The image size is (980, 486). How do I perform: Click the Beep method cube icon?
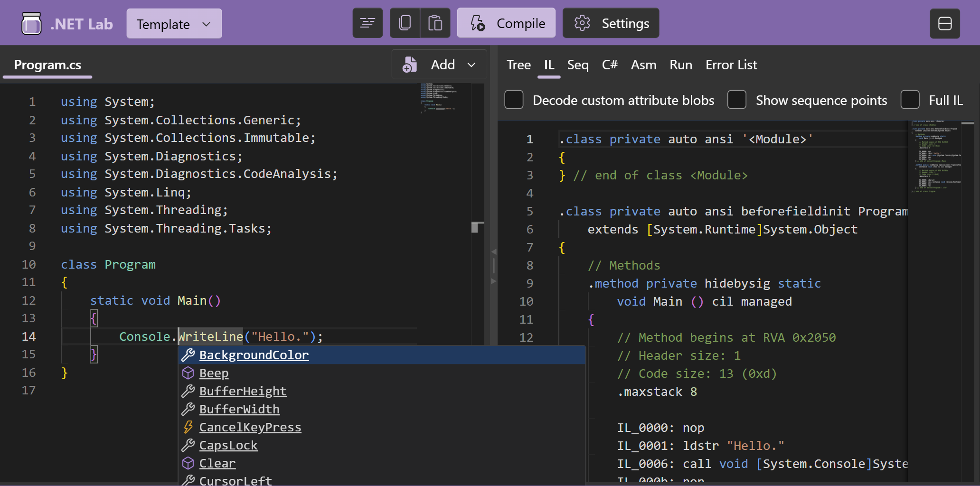click(x=188, y=373)
